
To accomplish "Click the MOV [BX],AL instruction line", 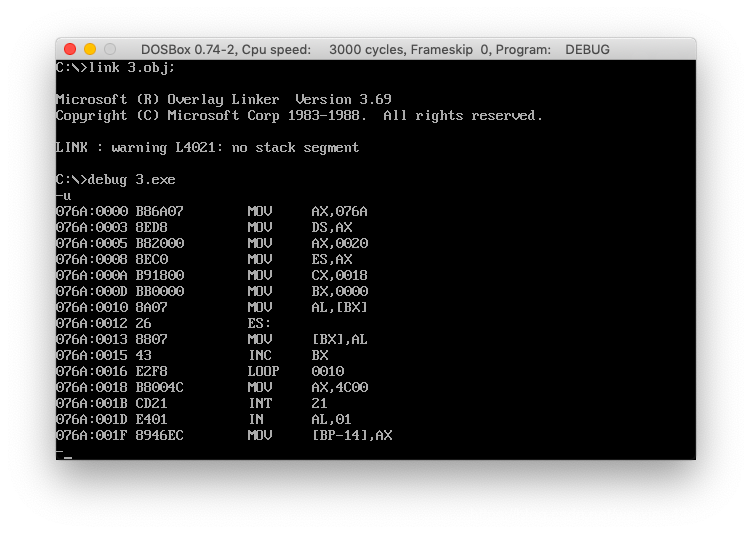I will coord(212,340).
